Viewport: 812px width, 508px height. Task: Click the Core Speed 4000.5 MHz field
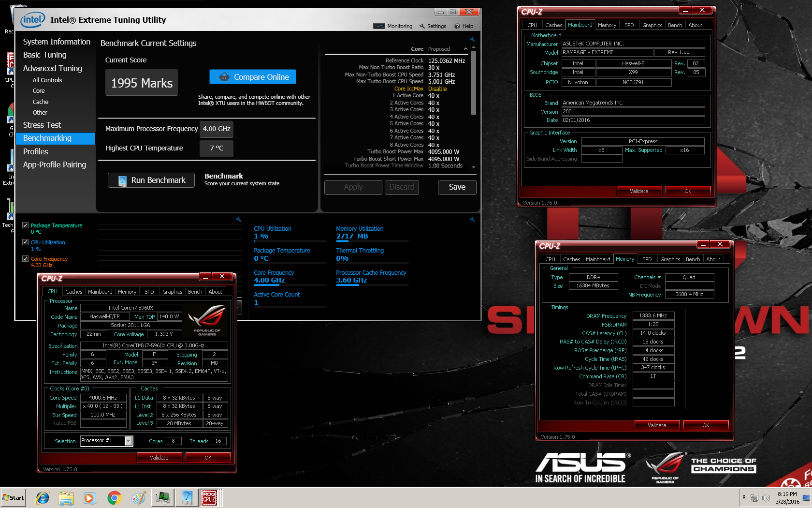click(x=103, y=398)
